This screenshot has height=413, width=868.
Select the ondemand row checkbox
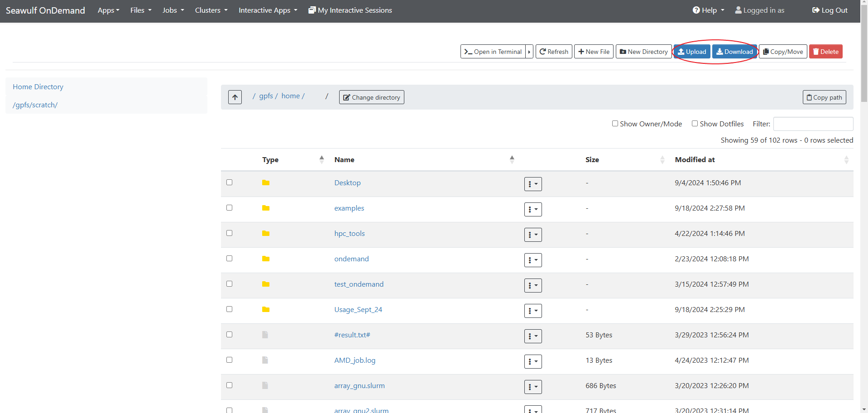[229, 258]
